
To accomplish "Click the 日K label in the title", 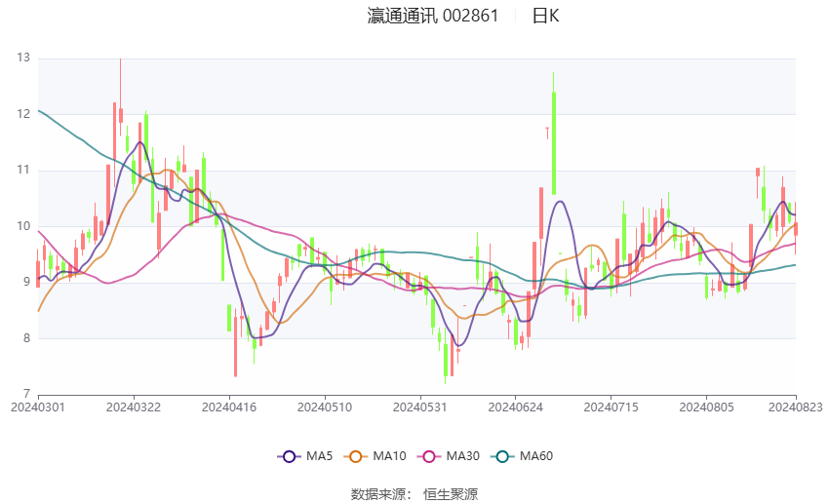I will 545,16.
